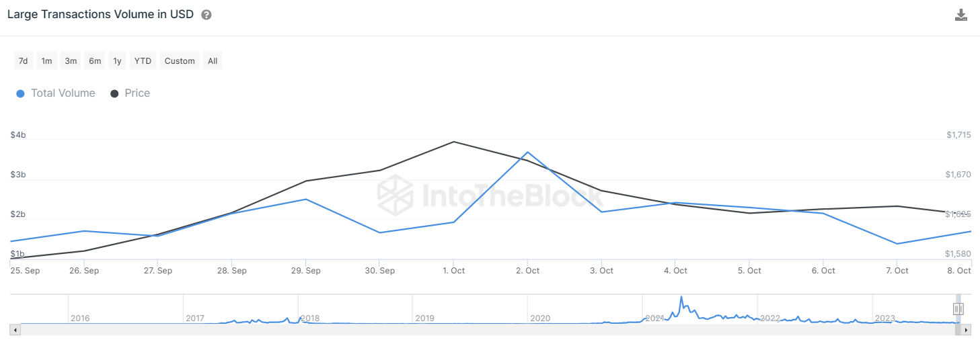Image resolution: width=980 pixels, height=350 pixels.
Task: Click the Total Volume peak on 2. Oct
Action: click(x=527, y=152)
